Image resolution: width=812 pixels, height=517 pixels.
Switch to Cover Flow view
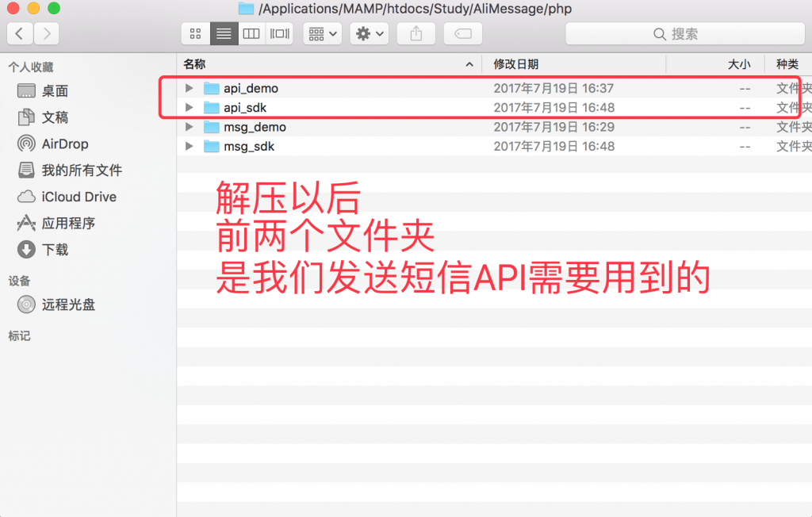point(279,33)
